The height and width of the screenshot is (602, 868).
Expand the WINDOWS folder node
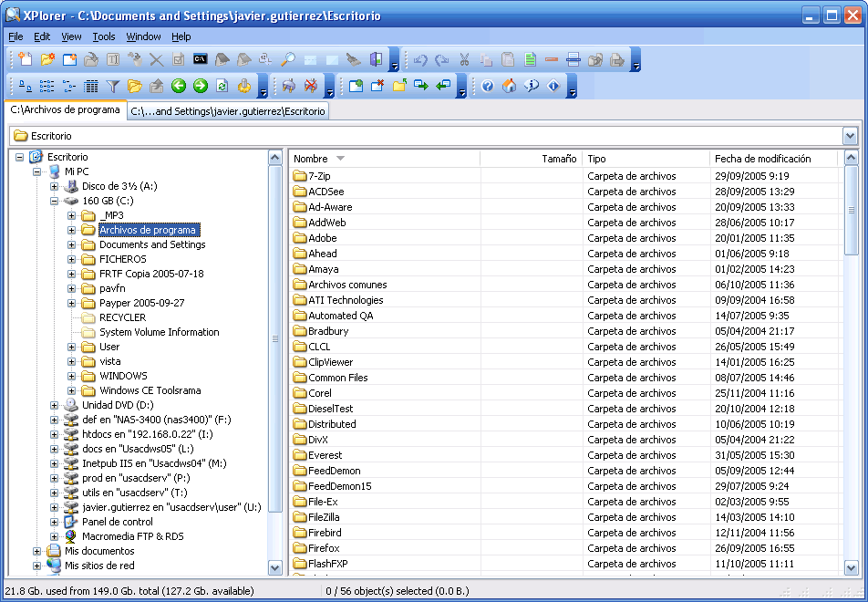[x=71, y=376]
